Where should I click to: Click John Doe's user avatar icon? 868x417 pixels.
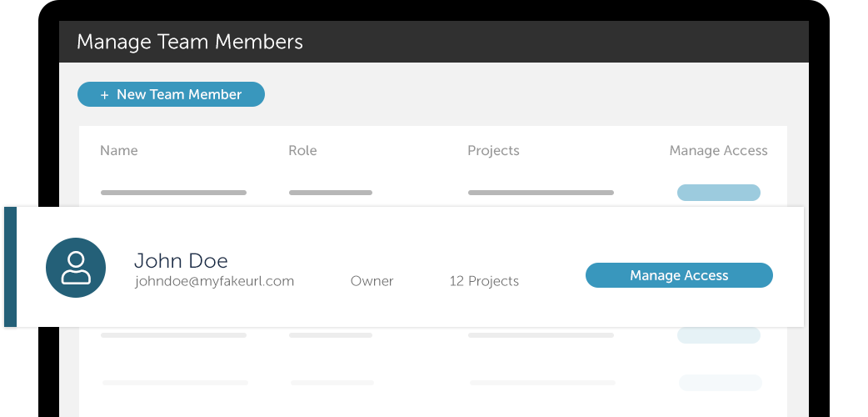(x=76, y=268)
